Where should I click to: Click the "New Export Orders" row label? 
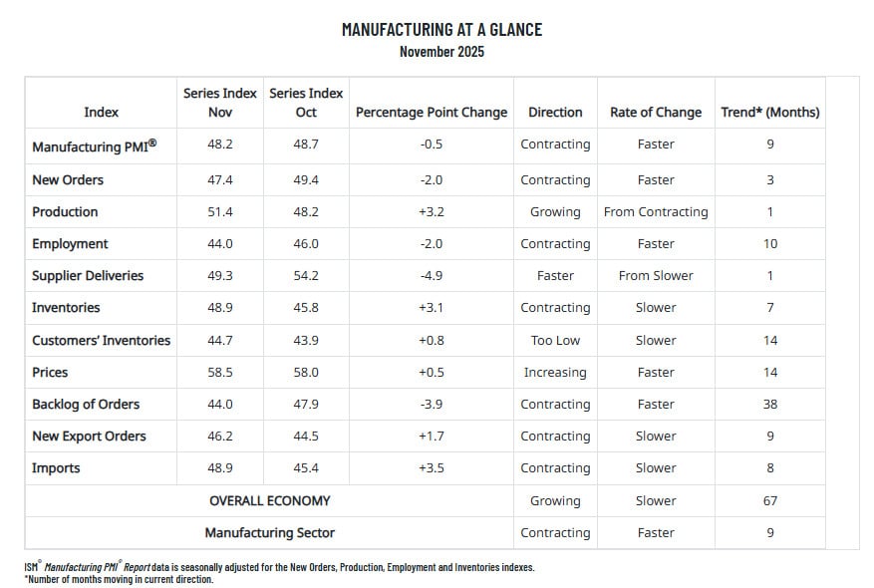click(x=89, y=437)
